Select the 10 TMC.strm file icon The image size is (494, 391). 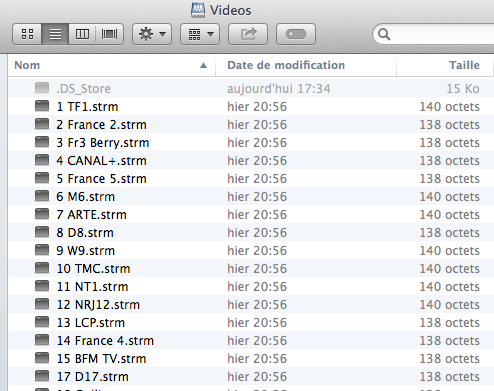click(x=42, y=268)
